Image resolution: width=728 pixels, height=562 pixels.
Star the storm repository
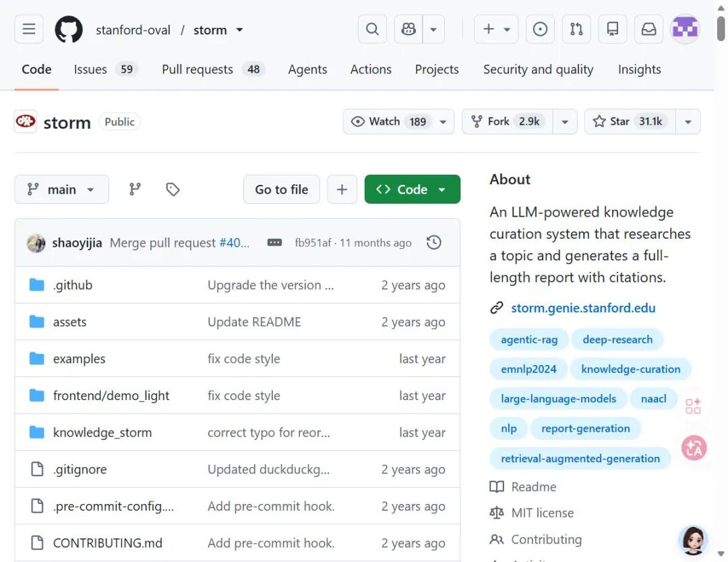pyautogui.click(x=630, y=122)
